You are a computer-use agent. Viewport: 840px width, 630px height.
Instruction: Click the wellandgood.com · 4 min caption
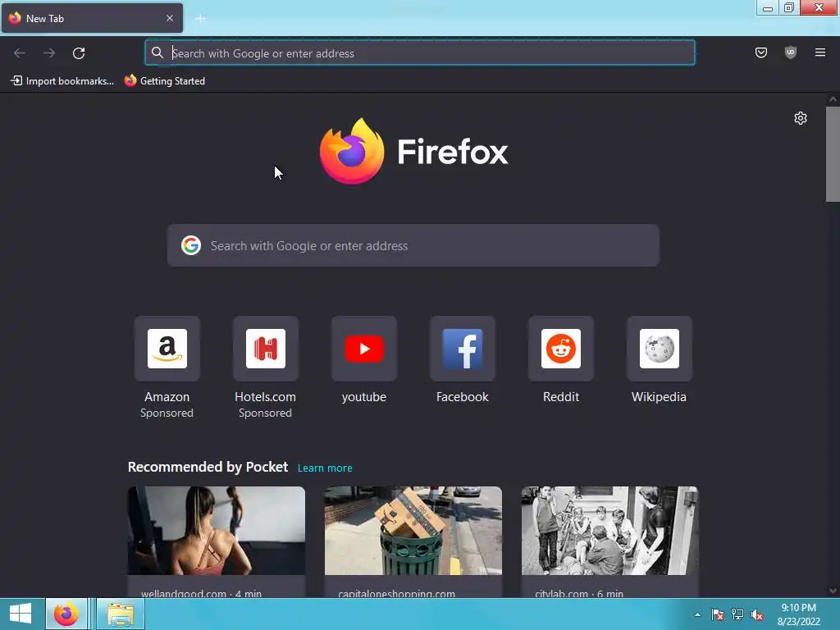tap(202, 593)
